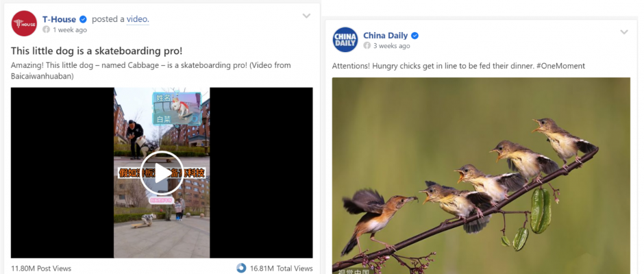Follow the 'video' link in post header

(138, 19)
